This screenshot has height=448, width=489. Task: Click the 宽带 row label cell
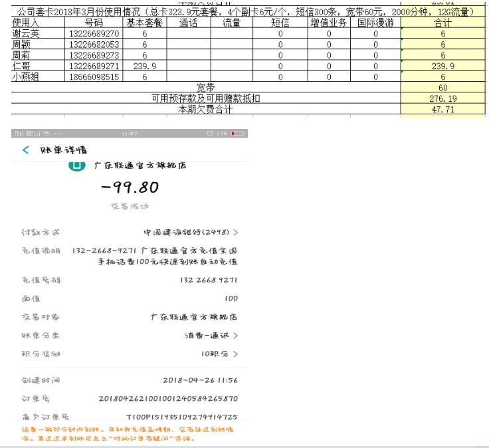click(x=206, y=88)
